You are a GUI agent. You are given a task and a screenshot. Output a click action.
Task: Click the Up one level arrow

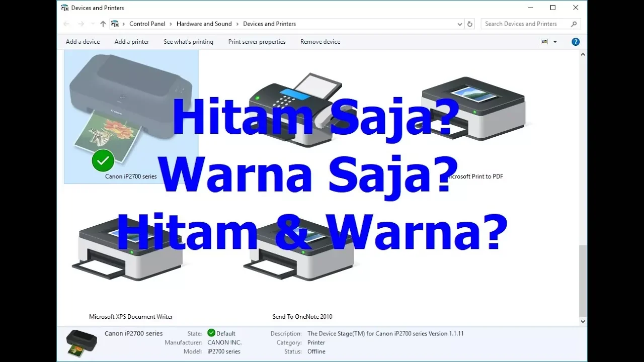(103, 24)
